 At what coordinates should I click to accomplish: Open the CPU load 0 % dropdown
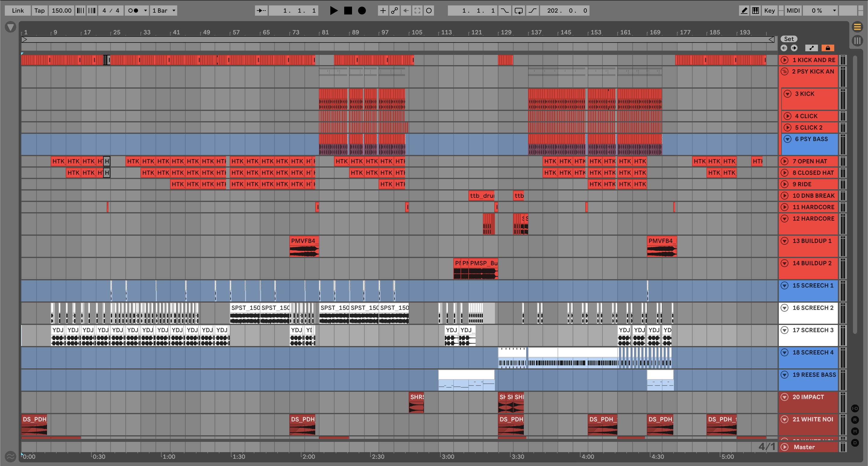click(x=820, y=11)
